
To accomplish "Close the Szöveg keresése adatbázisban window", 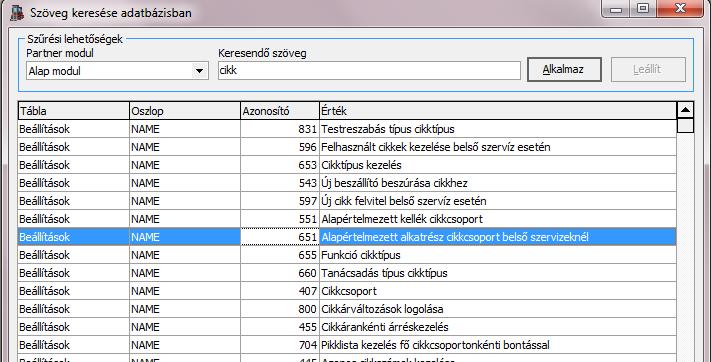I will pos(680,9).
